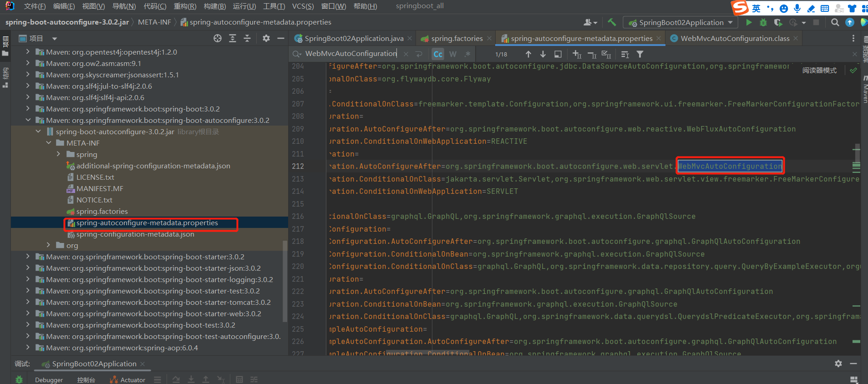Hide the project tool window

(281, 39)
